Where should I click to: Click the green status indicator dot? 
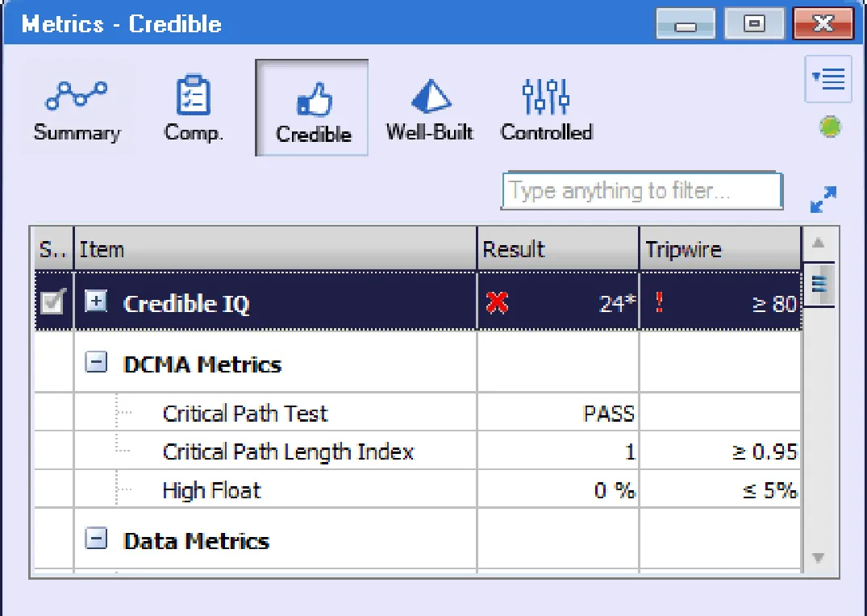coord(829,127)
